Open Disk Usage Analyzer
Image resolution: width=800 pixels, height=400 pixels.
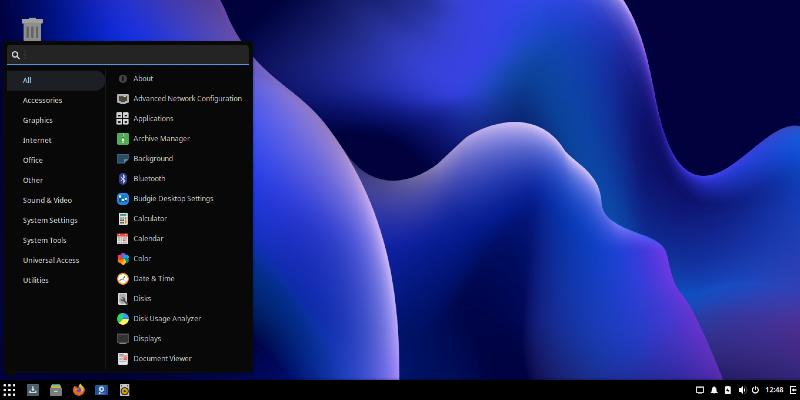pyautogui.click(x=167, y=318)
